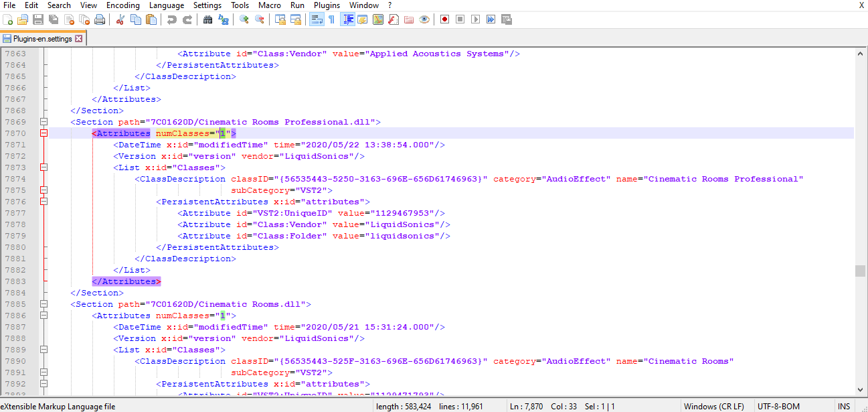The height and width of the screenshot is (412, 868).
Task: Collapse the fold at line 7869 Section
Action: [x=44, y=122]
